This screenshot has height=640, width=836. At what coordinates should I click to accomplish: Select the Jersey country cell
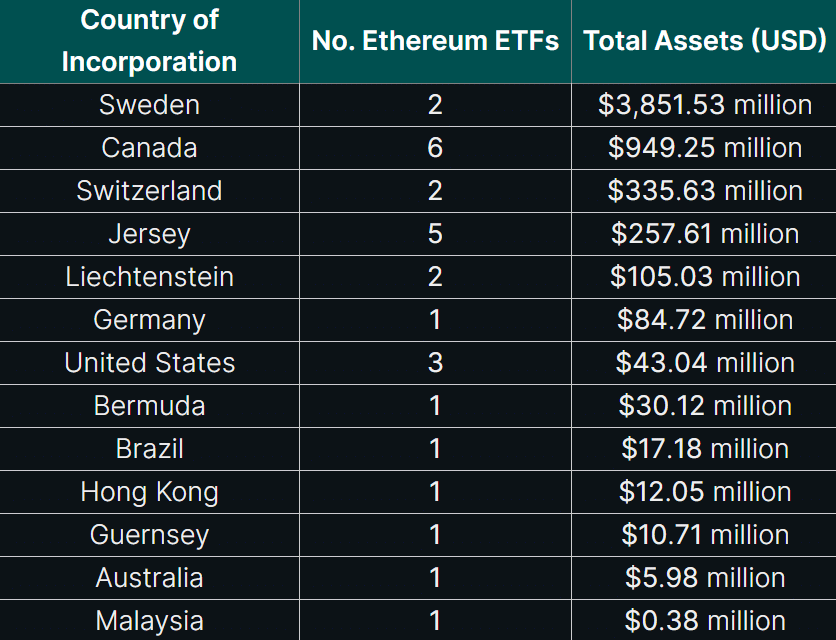click(149, 234)
